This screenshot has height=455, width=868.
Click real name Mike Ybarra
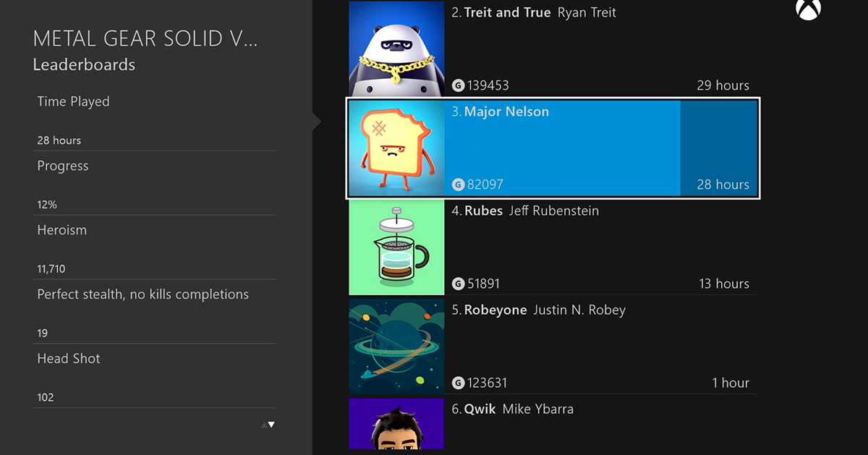(x=538, y=409)
